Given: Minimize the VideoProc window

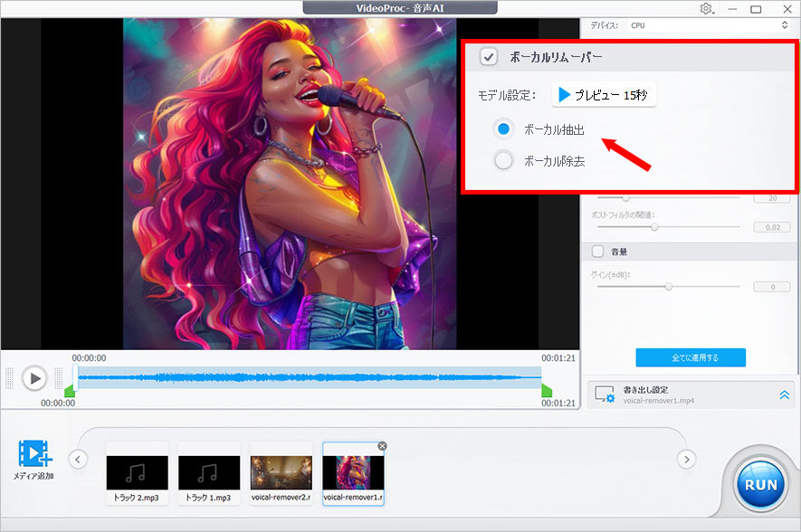Looking at the screenshot, I should pos(732,9).
